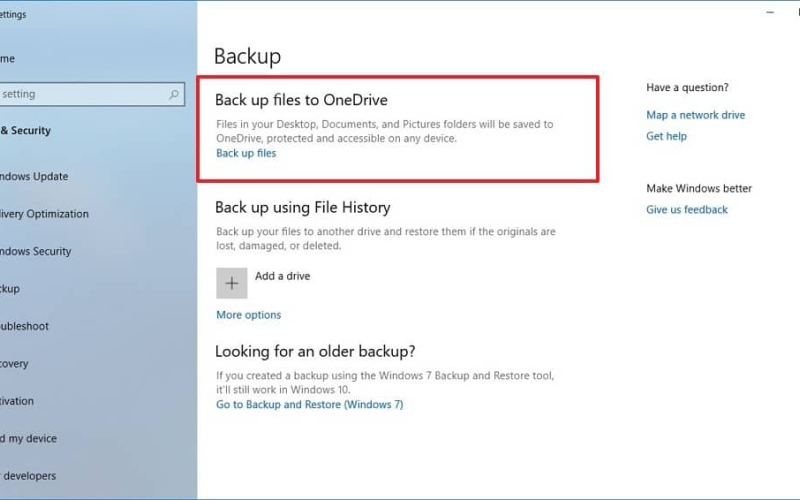Go to Backup and Restore (Windows 7)

[x=310, y=405]
